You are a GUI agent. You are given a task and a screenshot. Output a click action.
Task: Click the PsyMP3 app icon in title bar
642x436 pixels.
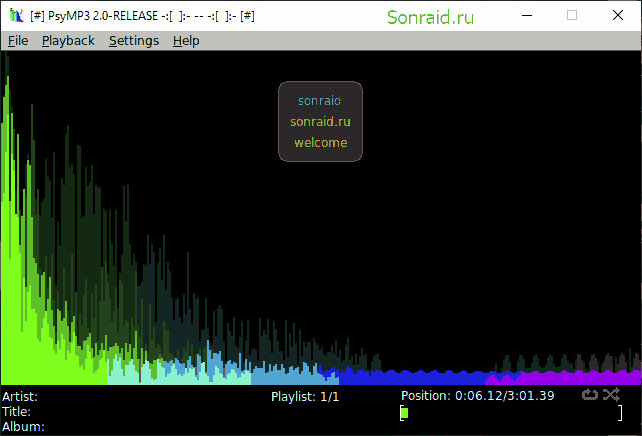[16, 16]
